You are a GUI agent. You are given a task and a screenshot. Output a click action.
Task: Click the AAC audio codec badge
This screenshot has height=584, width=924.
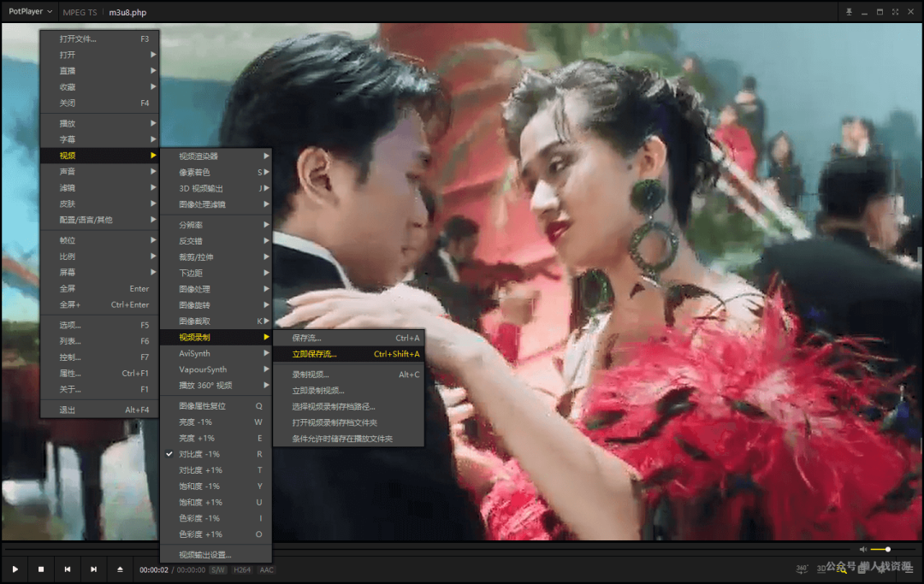point(266,569)
